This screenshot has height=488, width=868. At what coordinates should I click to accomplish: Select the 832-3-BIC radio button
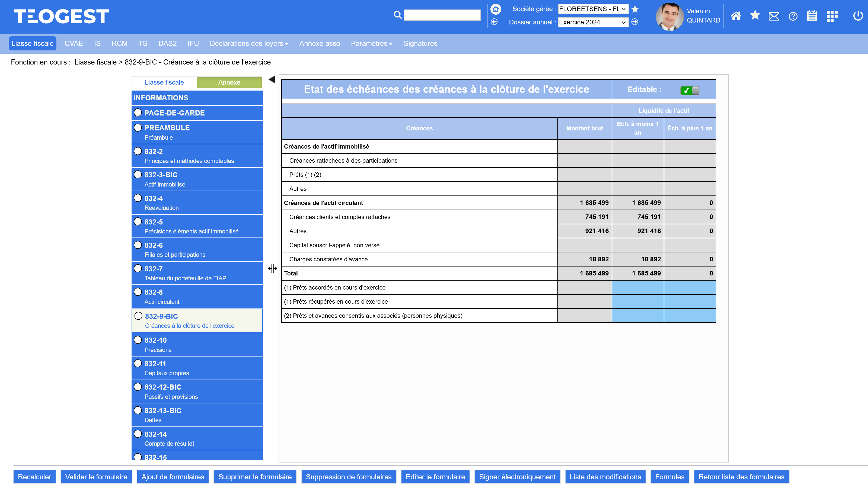(138, 174)
